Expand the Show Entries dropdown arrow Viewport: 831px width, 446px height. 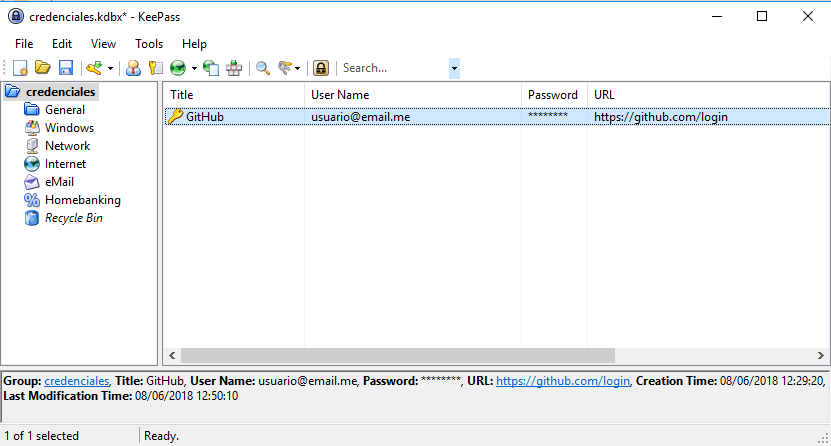[x=297, y=68]
